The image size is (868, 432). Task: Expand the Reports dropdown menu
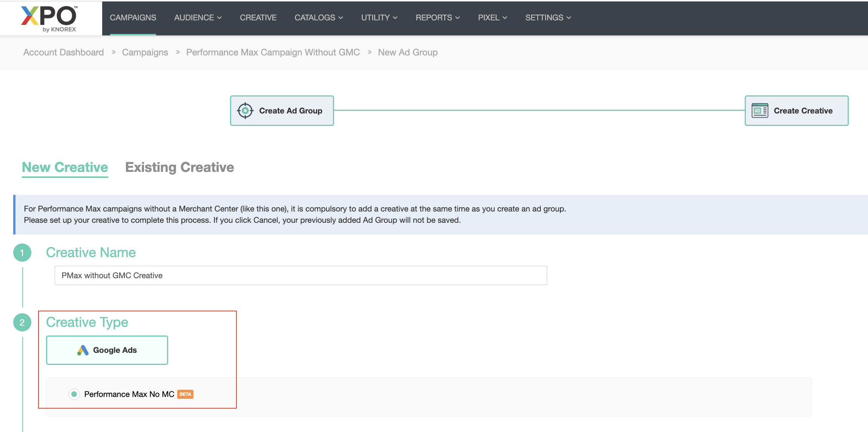(x=437, y=18)
